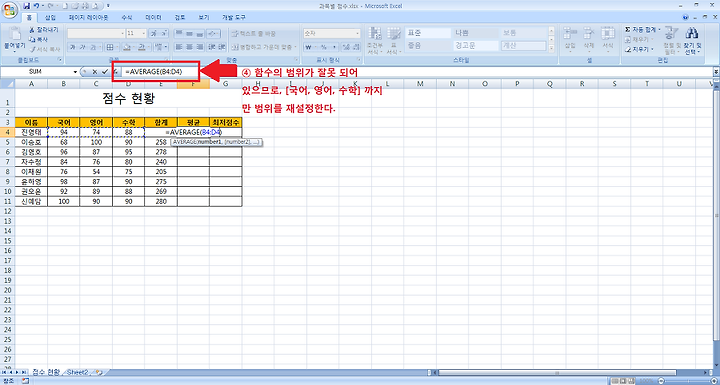Viewport: 720px width, 385px height.
Task: Open Insert Function (fx) dialog
Action: pos(116,72)
